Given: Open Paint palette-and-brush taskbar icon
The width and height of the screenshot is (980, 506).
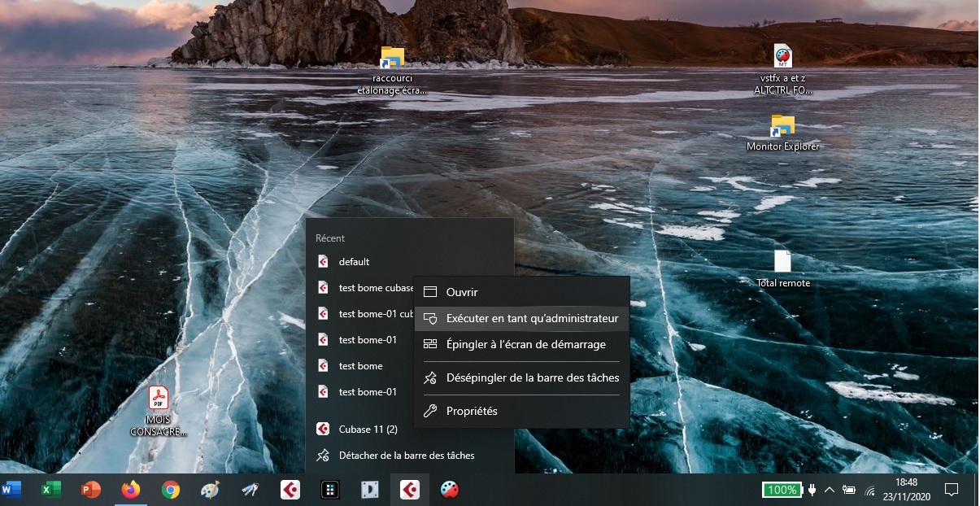Looking at the screenshot, I should [x=210, y=490].
